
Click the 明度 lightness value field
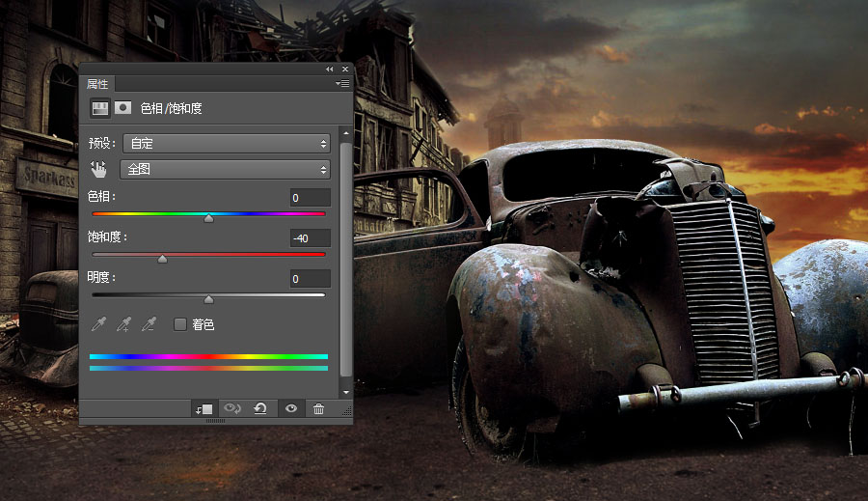point(311,279)
